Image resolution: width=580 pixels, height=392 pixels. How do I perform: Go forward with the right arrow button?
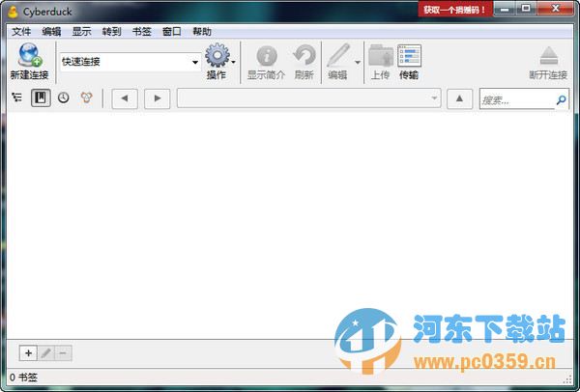(x=158, y=98)
